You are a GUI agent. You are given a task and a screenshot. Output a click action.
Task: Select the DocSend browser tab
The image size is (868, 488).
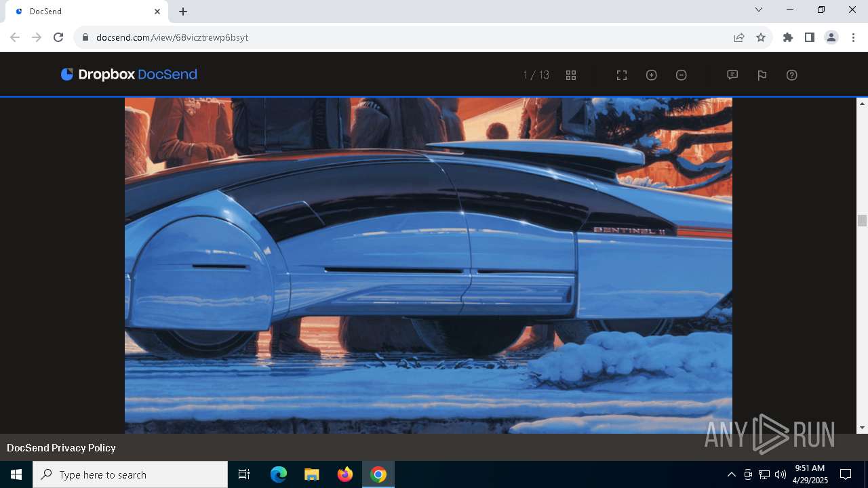pyautogui.click(x=87, y=12)
